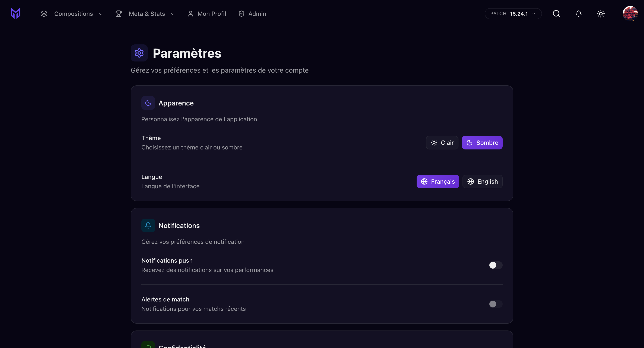Image resolution: width=644 pixels, height=348 pixels.
Task: Select the Sombre theme option
Action: pos(482,143)
